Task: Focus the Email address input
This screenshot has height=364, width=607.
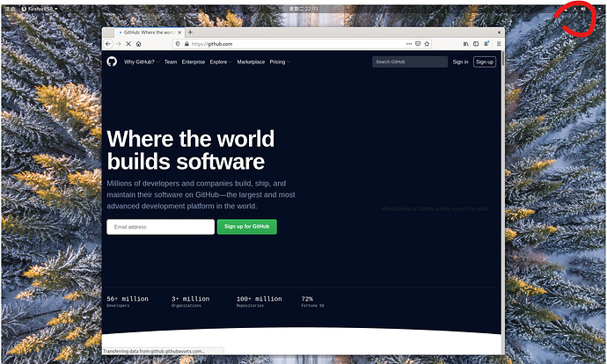Action: [x=161, y=227]
